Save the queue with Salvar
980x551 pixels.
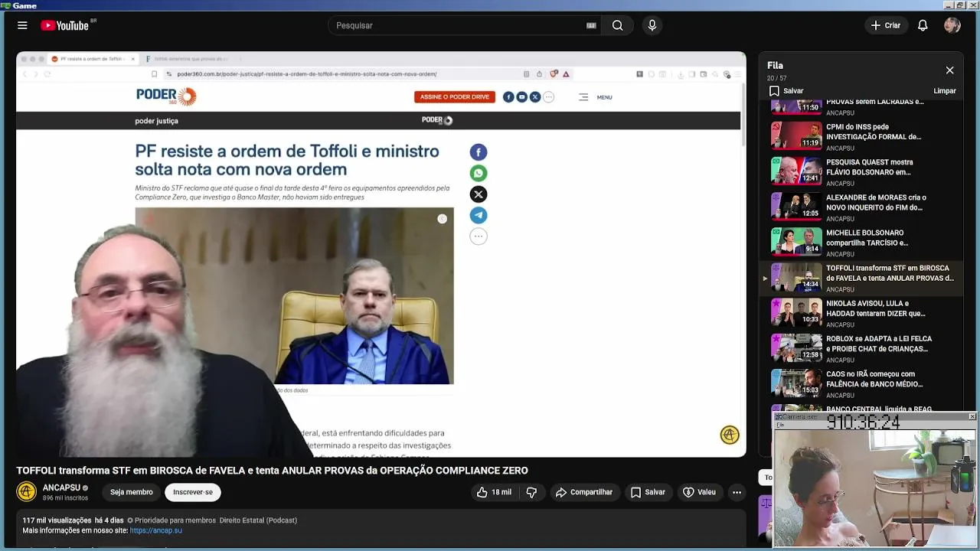[x=786, y=91]
